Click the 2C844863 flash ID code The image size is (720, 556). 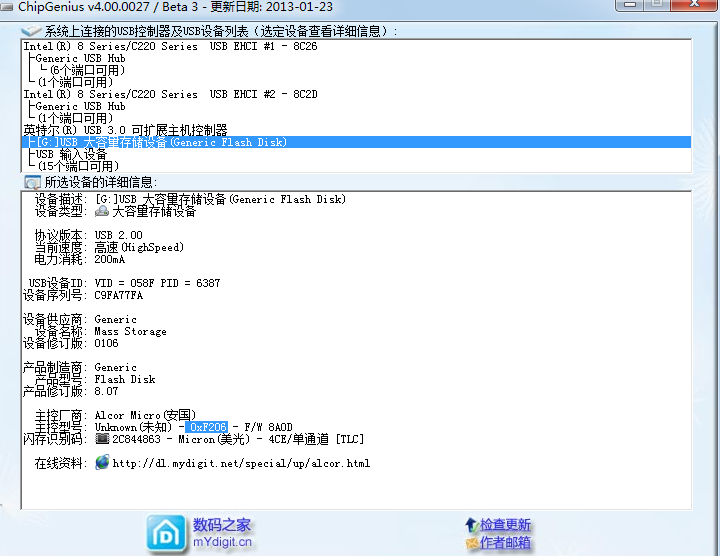pyautogui.click(x=136, y=439)
